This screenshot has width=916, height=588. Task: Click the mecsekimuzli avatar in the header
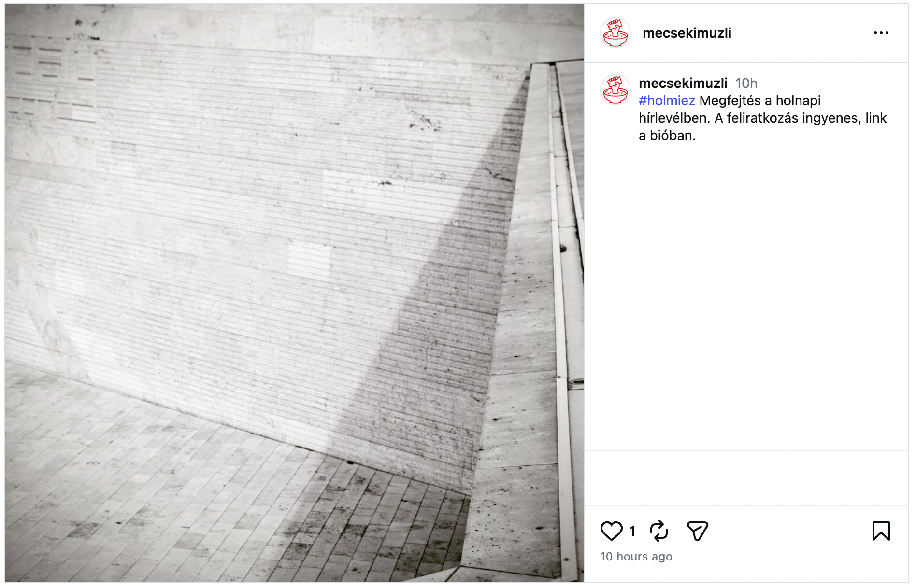point(615,33)
